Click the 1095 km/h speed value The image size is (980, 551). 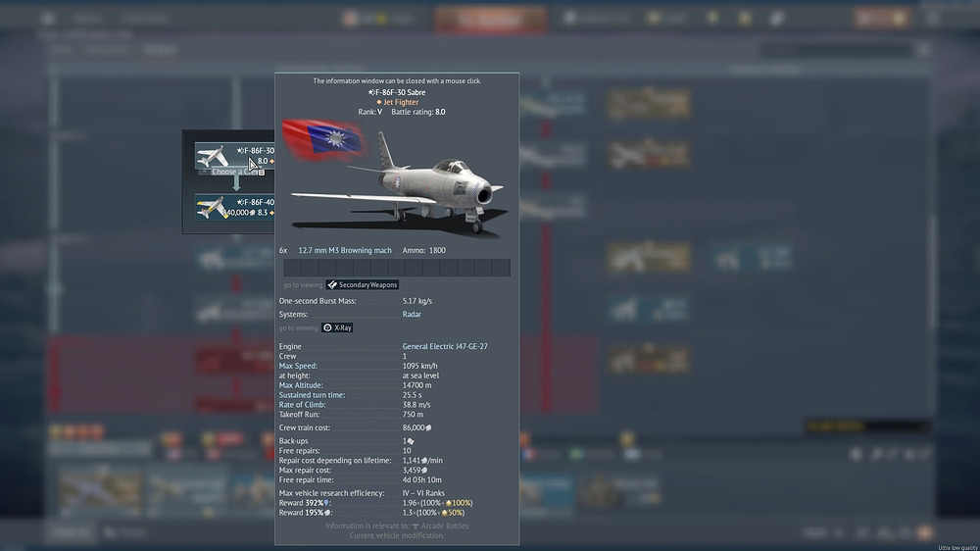click(419, 366)
